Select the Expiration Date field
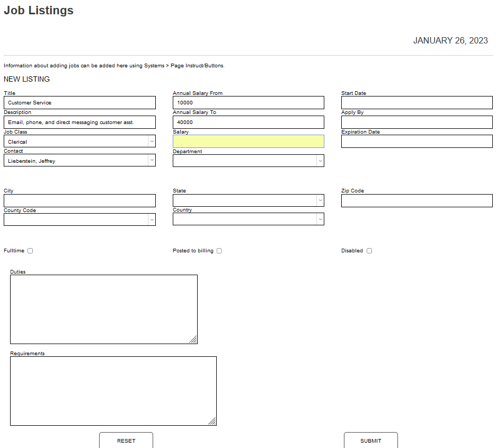The width and height of the screenshot is (496, 448). click(417, 142)
